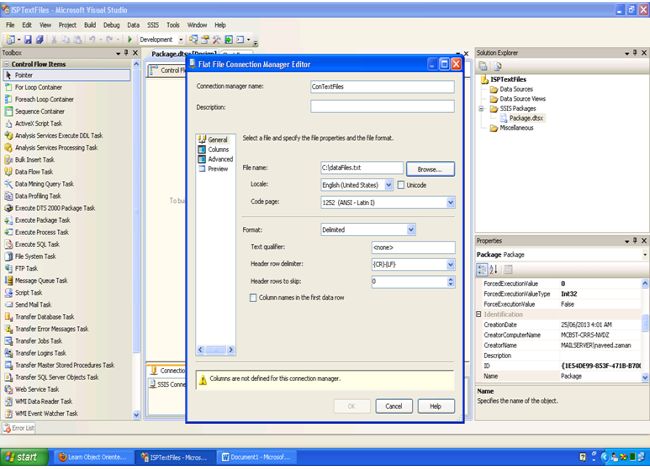Check Column names in the first data row

tap(253, 298)
